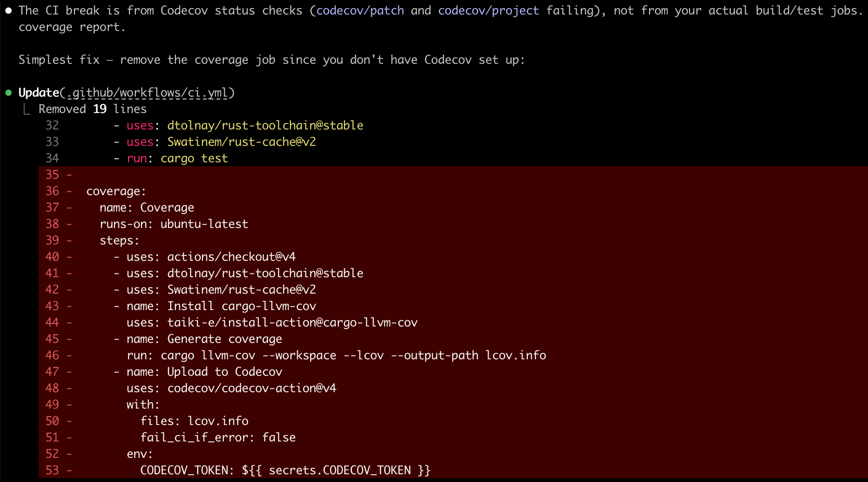
Task: Click the codecov/patch status check link
Action: coord(361,10)
